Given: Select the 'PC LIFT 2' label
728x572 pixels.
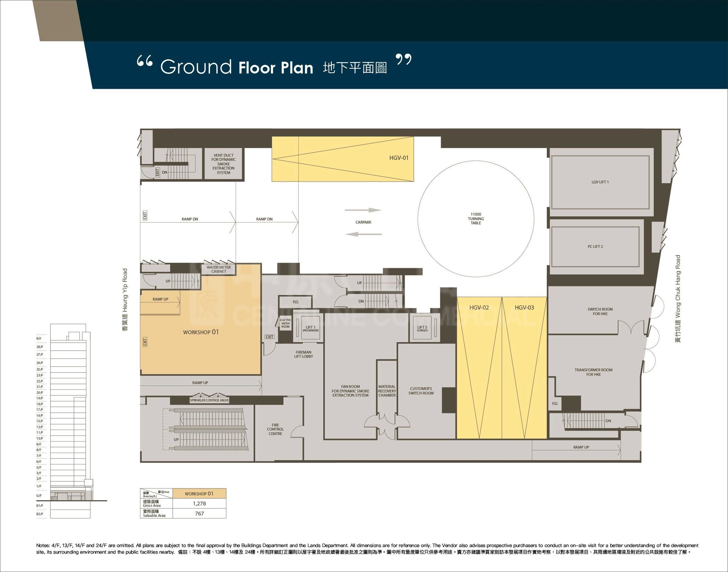Looking at the screenshot, I should pos(595,246).
